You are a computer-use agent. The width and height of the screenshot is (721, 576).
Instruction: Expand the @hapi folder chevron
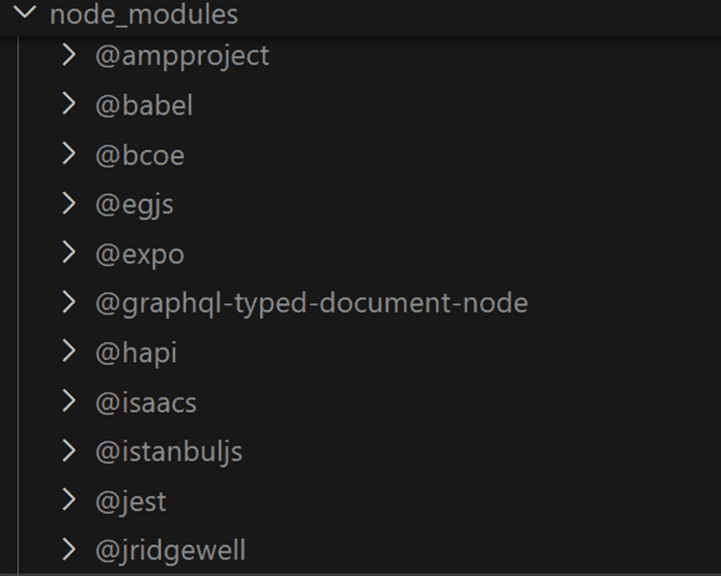(69, 351)
